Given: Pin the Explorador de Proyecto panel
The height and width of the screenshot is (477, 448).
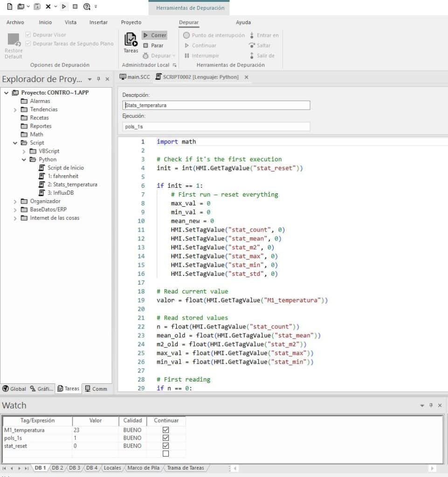Looking at the screenshot, I should [x=98, y=79].
